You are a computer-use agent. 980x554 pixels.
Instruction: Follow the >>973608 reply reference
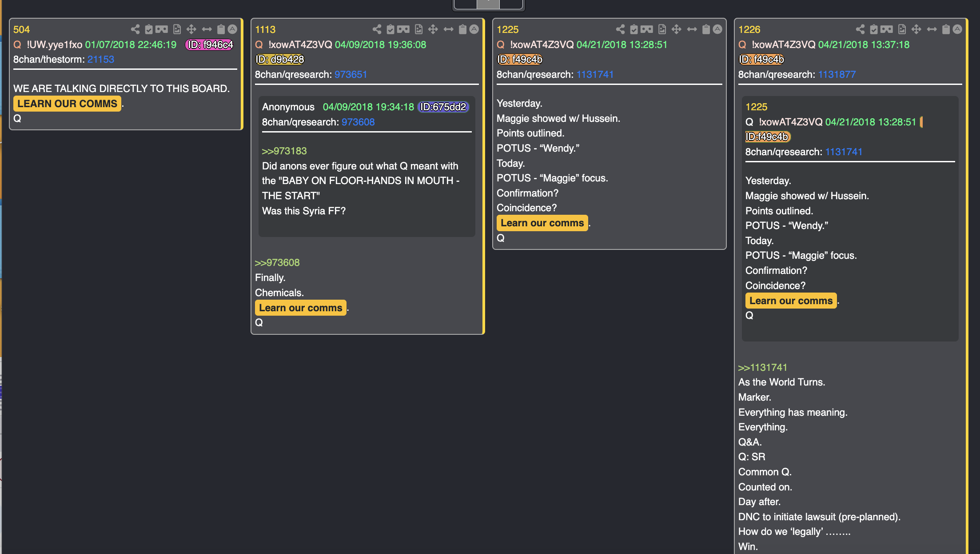(x=277, y=262)
